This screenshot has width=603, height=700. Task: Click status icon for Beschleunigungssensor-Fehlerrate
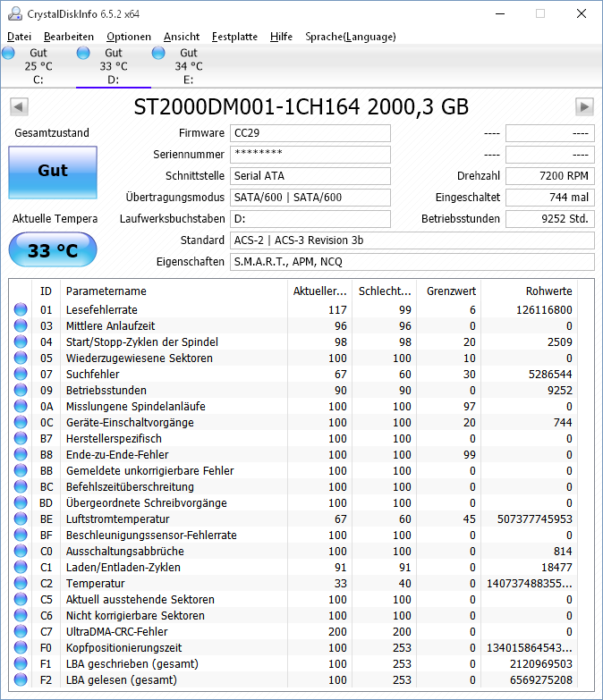tap(21, 535)
